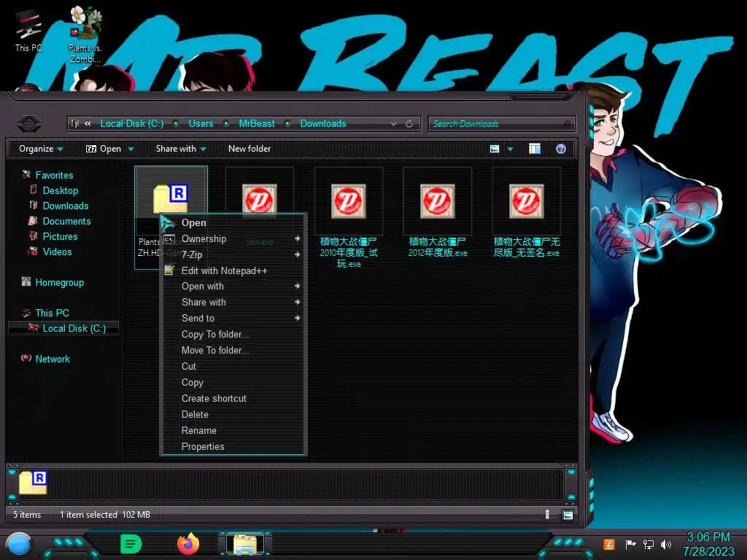The width and height of the screenshot is (747, 560).
Task: Launch Firefox from the taskbar
Action: [x=188, y=544]
